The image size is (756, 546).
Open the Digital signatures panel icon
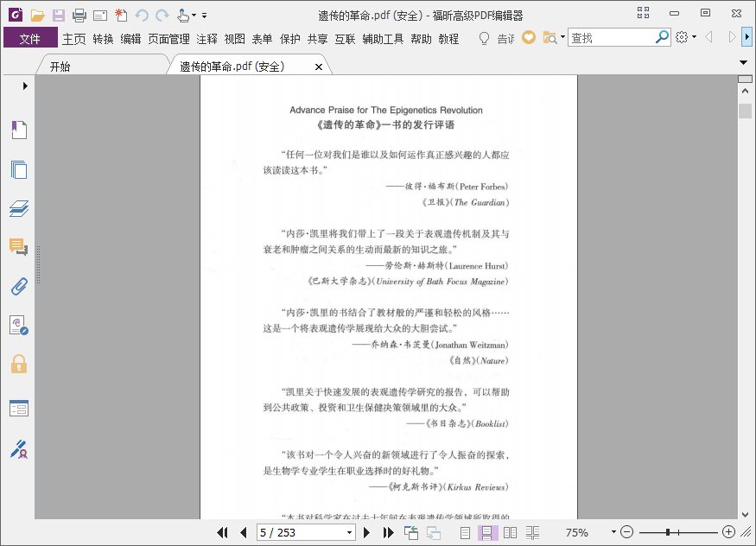tap(19, 326)
